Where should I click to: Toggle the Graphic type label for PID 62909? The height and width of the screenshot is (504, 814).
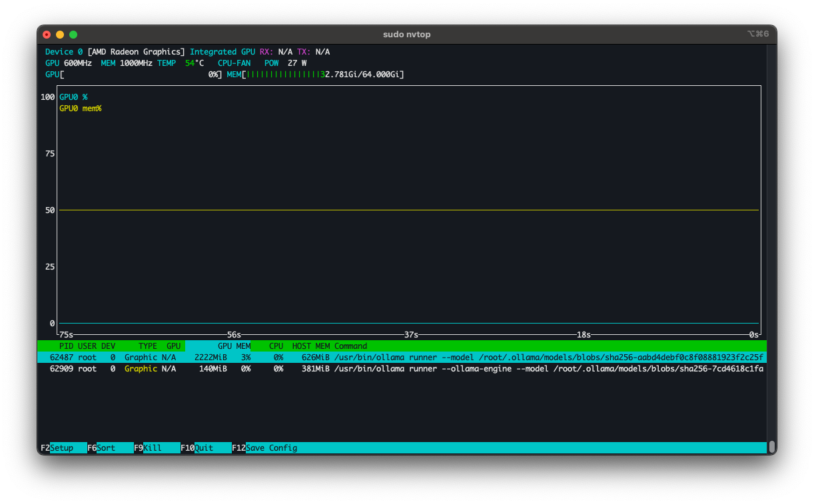pos(141,368)
